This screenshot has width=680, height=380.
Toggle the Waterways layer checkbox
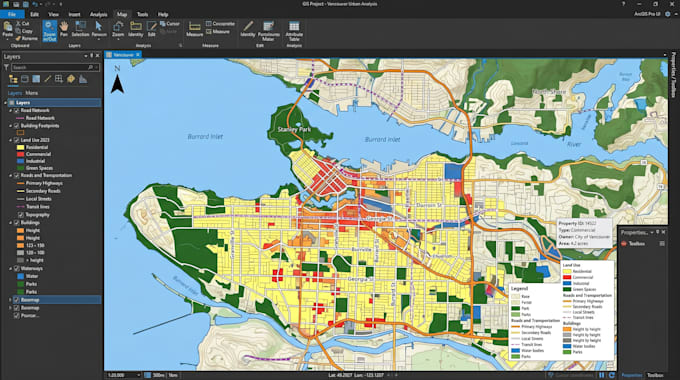pyautogui.click(x=16, y=269)
